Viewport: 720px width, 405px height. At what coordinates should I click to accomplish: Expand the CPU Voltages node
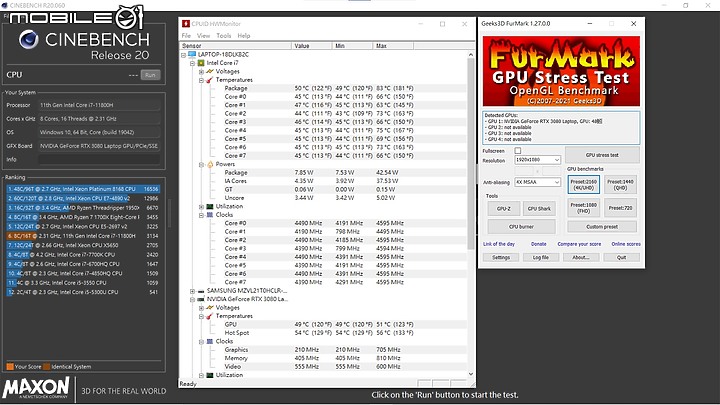[201, 72]
